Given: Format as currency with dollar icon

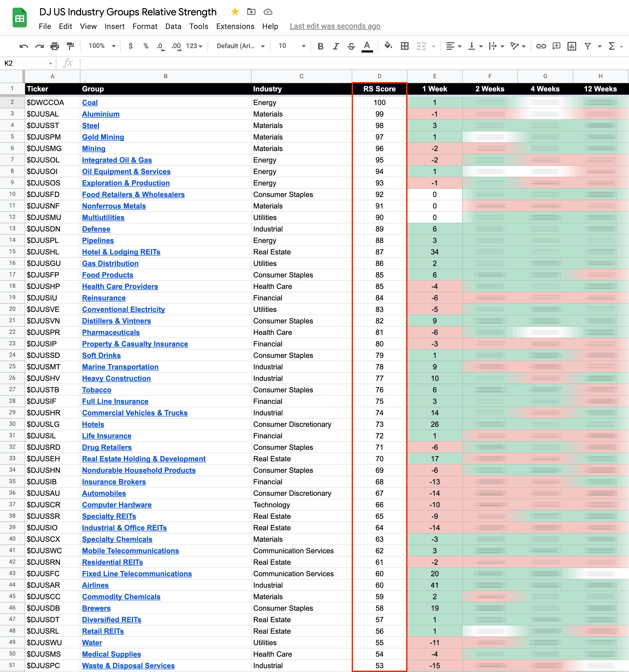Looking at the screenshot, I should tap(131, 46).
